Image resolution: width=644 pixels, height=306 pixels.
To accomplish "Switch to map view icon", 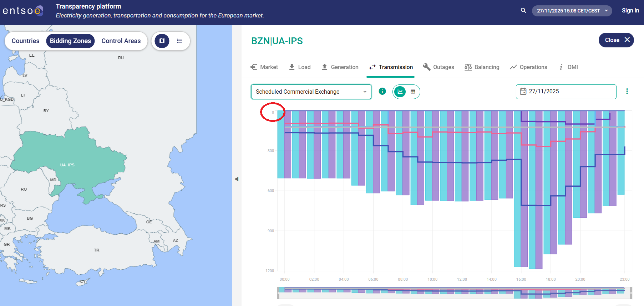I will tap(162, 41).
